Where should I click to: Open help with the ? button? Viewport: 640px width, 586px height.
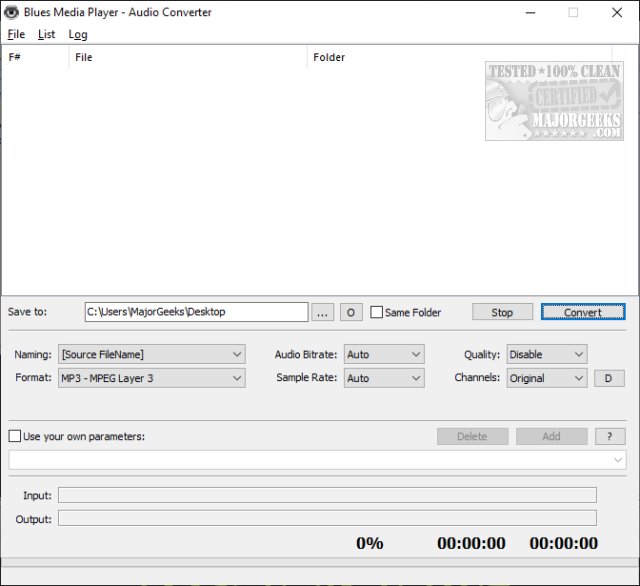pyautogui.click(x=610, y=437)
